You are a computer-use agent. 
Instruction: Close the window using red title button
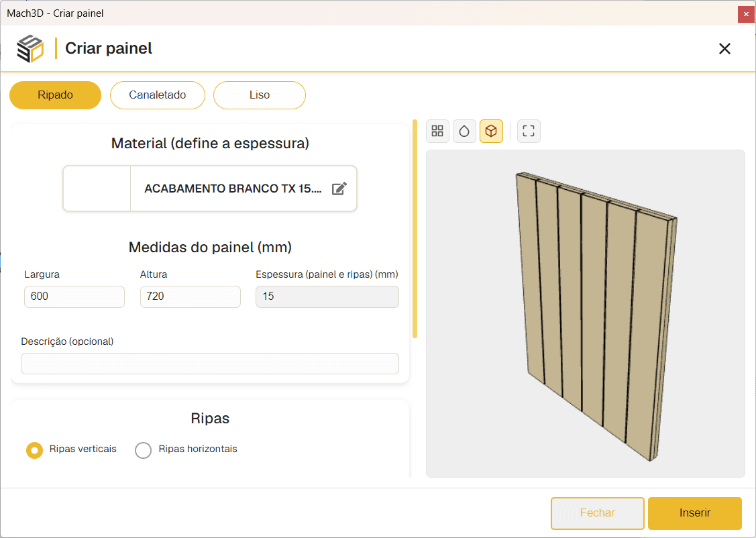(746, 14)
